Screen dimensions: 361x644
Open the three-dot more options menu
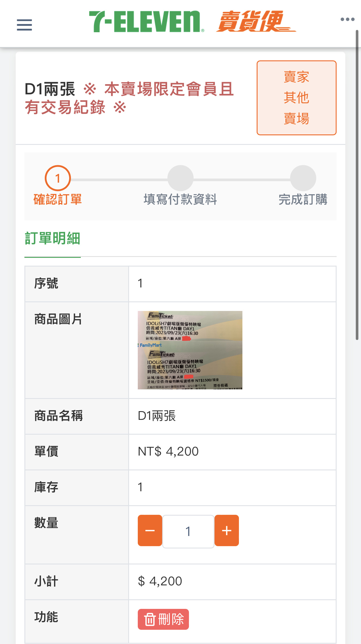pos(347,19)
